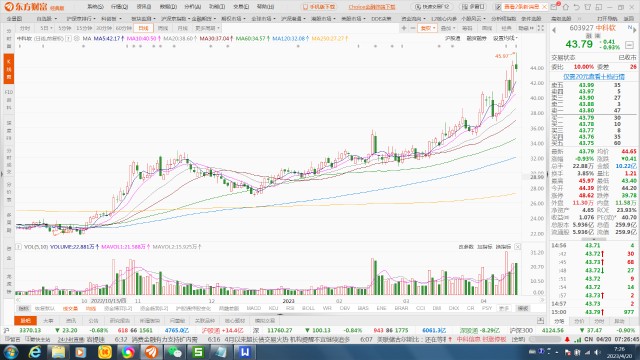Open the skin shirt icon in title bar
The height and width of the screenshot is (360, 640).
[587, 7]
